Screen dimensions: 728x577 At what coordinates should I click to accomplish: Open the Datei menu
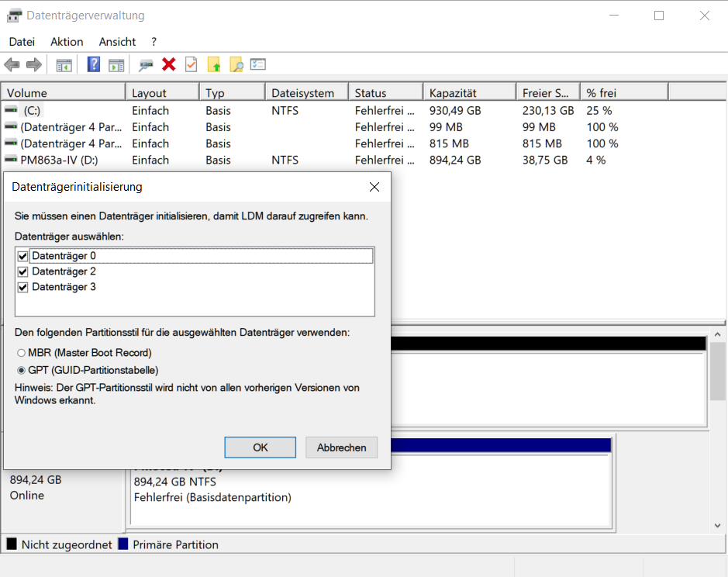click(22, 42)
